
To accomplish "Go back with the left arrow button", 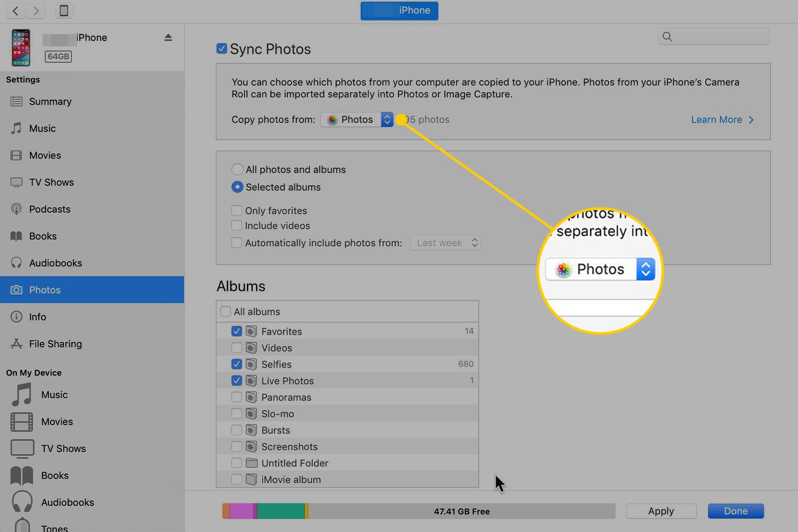I will coord(16,11).
